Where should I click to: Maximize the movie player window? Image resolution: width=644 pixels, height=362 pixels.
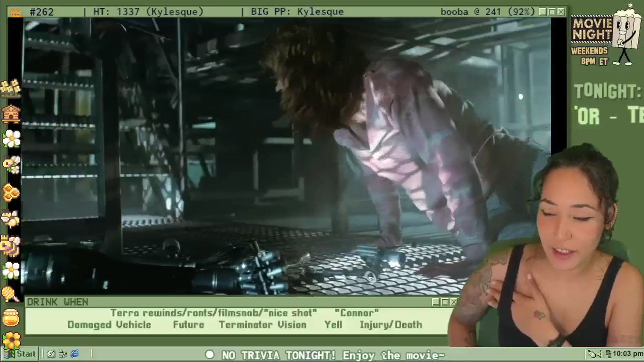point(552,12)
